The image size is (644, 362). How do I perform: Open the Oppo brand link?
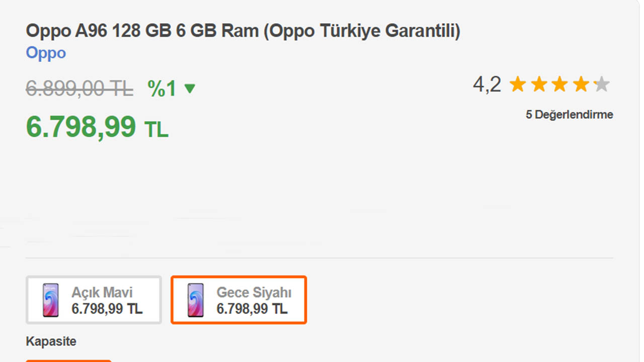coord(46,53)
